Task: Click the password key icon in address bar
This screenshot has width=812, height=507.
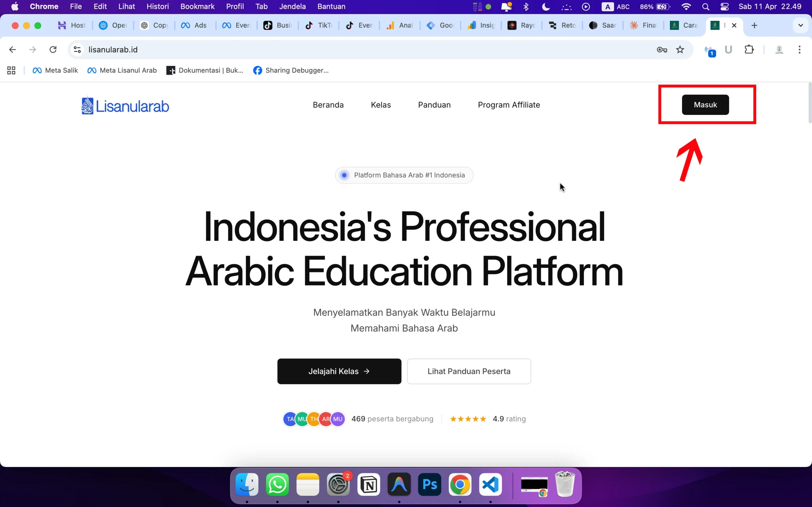Action: click(x=661, y=49)
